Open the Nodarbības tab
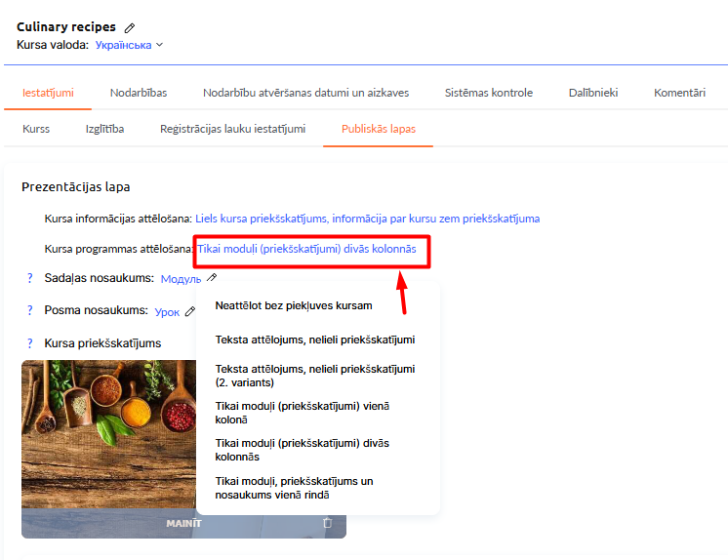The height and width of the screenshot is (560, 728). click(x=139, y=93)
